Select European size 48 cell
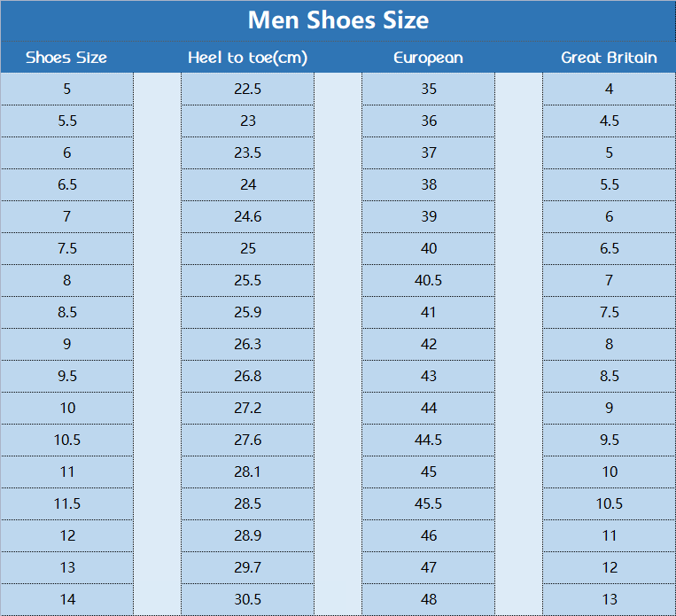Image resolution: width=676 pixels, height=616 pixels. (429, 599)
